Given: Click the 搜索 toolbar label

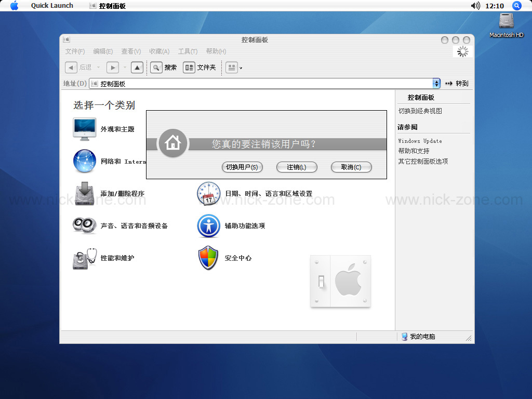Looking at the screenshot, I should click(x=170, y=68).
